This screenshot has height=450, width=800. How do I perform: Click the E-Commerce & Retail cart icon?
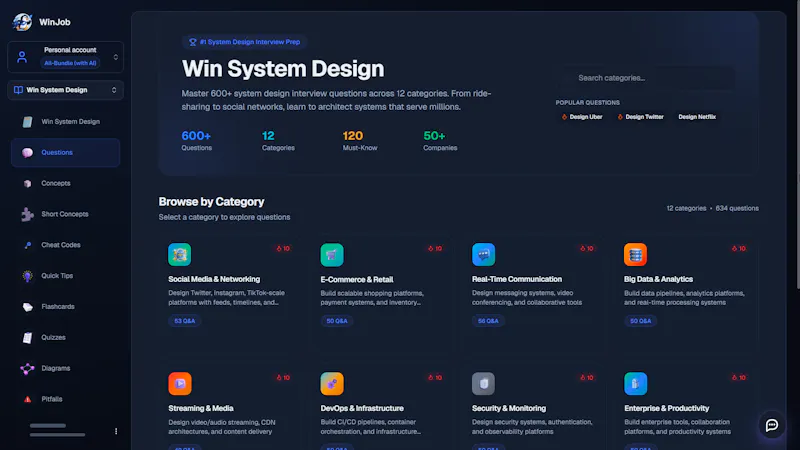332,255
